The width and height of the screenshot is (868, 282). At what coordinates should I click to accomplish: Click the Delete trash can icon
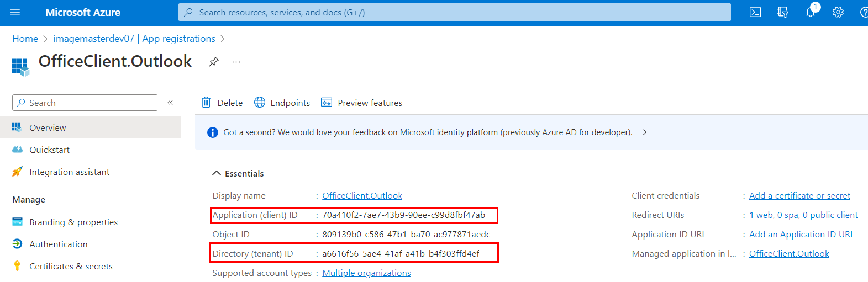point(206,102)
